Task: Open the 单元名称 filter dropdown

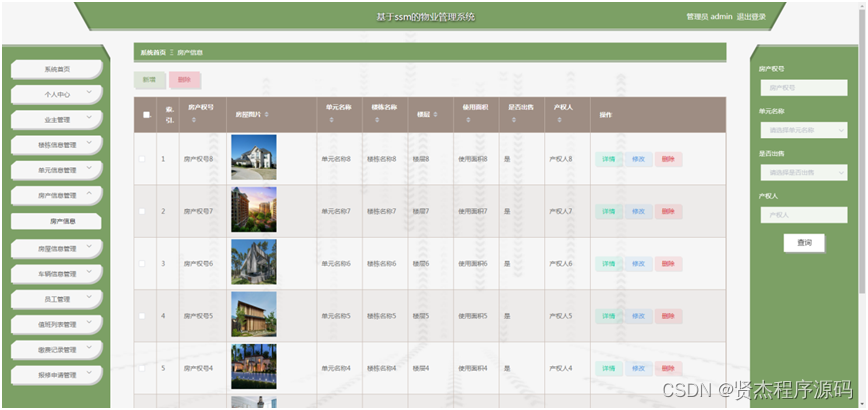Action: pos(804,130)
